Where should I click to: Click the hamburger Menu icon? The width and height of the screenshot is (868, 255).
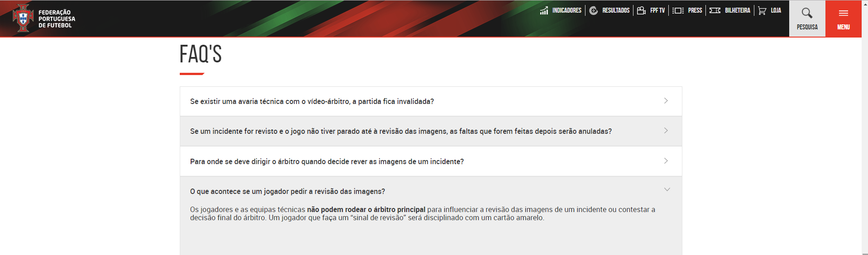point(844,13)
